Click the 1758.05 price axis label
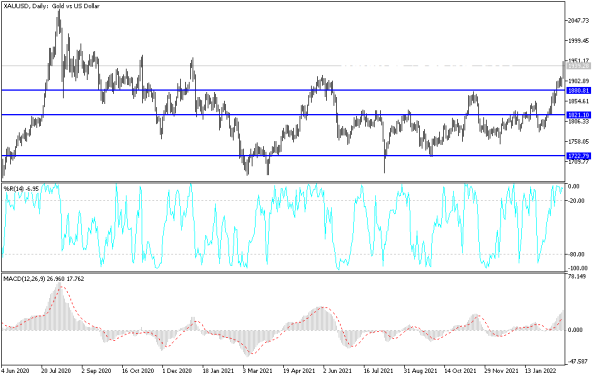Image resolution: width=598 pixels, height=378 pixels. pos(579,141)
